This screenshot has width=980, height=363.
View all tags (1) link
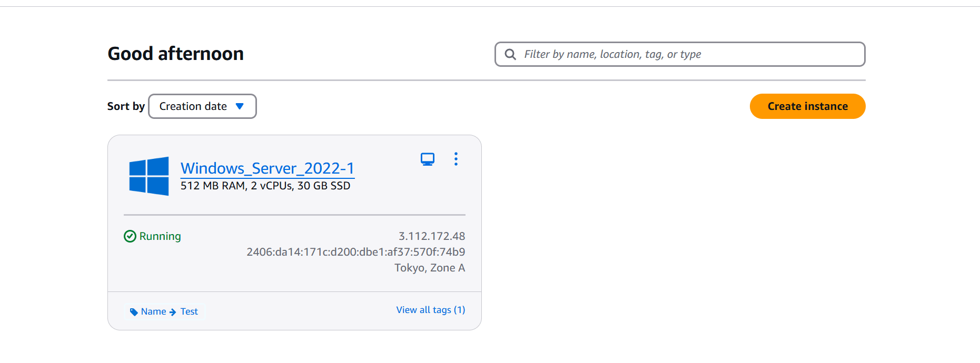430,310
